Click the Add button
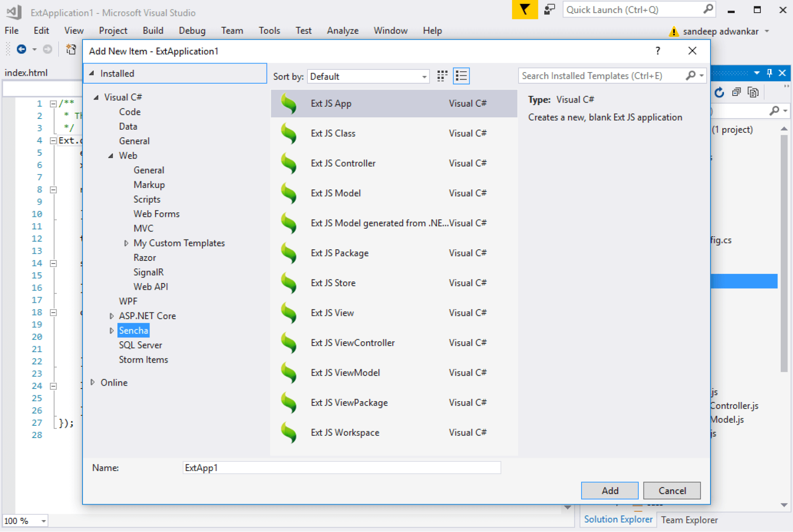This screenshot has height=532, width=793. tap(610, 491)
